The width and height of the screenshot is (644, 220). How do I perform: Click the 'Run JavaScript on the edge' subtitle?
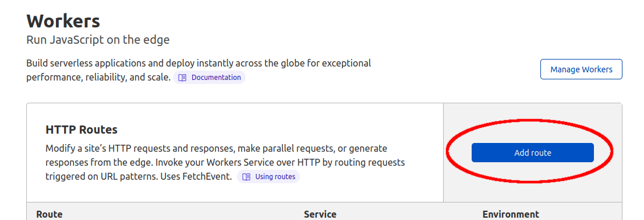tap(98, 40)
